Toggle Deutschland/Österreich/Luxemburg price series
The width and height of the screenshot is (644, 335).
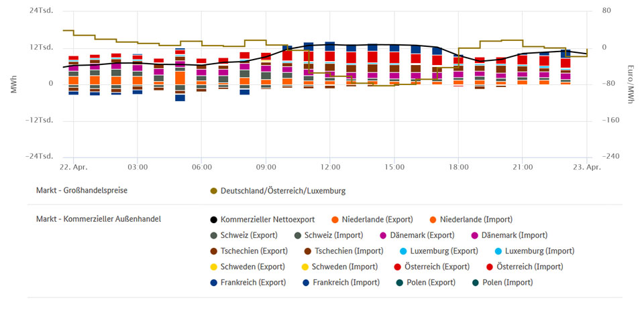point(278,191)
